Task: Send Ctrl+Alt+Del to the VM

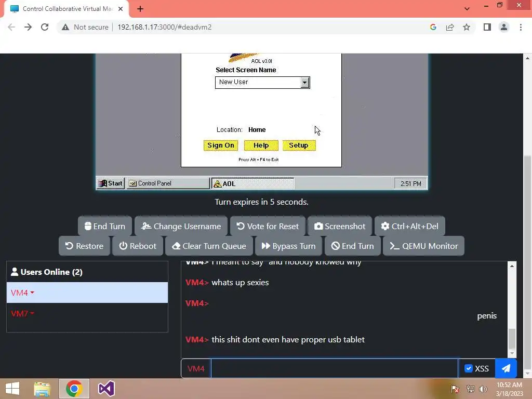Action: 409,226
